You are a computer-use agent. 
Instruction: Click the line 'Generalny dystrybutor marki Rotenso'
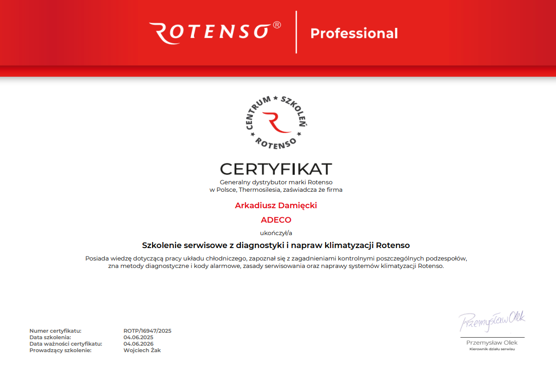pyautogui.click(x=276, y=182)
